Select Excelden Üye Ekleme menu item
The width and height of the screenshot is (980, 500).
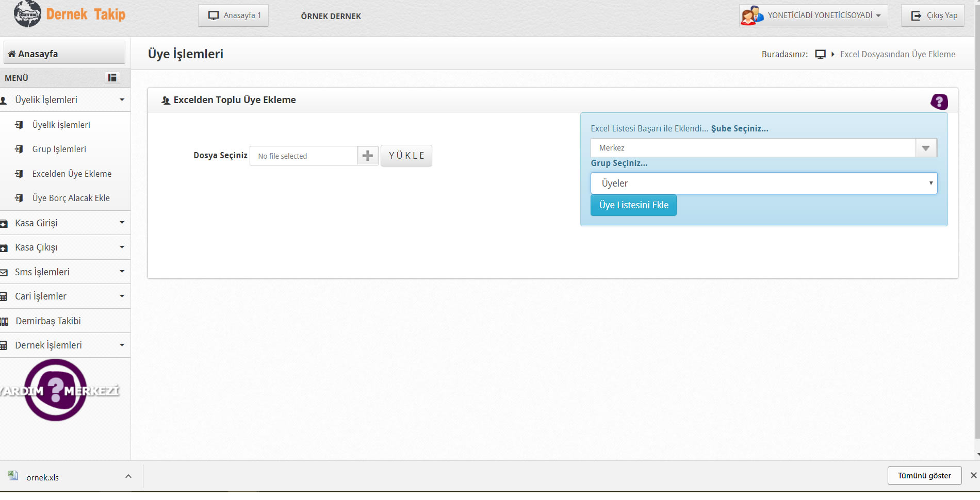[x=72, y=174]
